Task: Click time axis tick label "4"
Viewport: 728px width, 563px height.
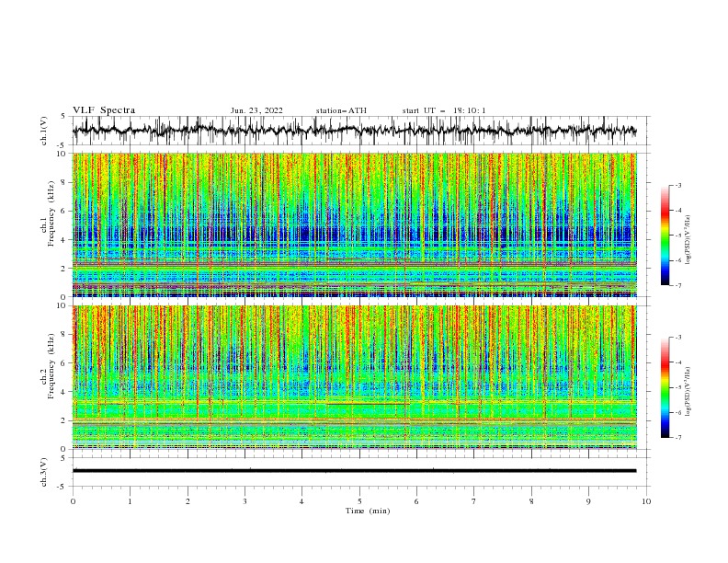Action: [x=302, y=501]
